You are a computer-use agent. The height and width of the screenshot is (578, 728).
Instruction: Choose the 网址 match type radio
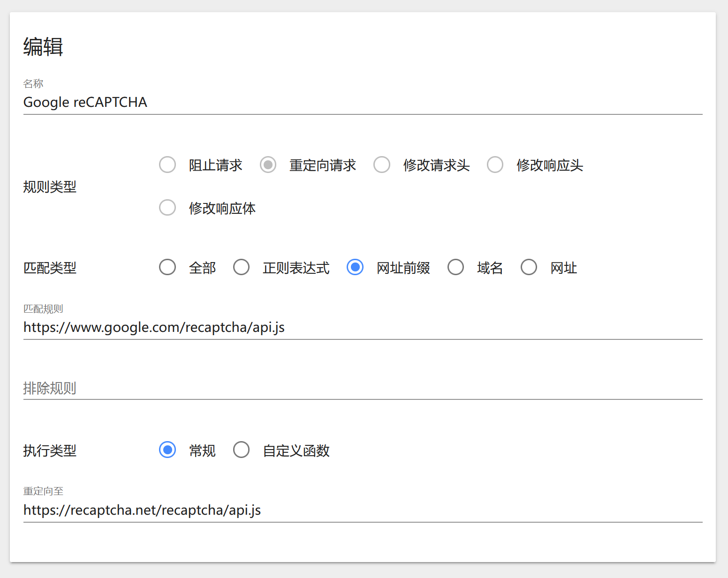(x=529, y=267)
